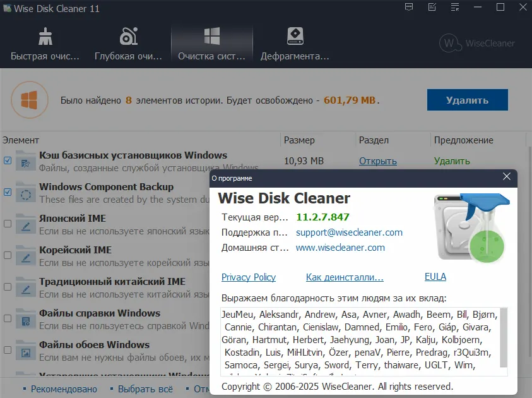Open the Privacy Policy link
The image size is (532, 398).
pyautogui.click(x=249, y=277)
